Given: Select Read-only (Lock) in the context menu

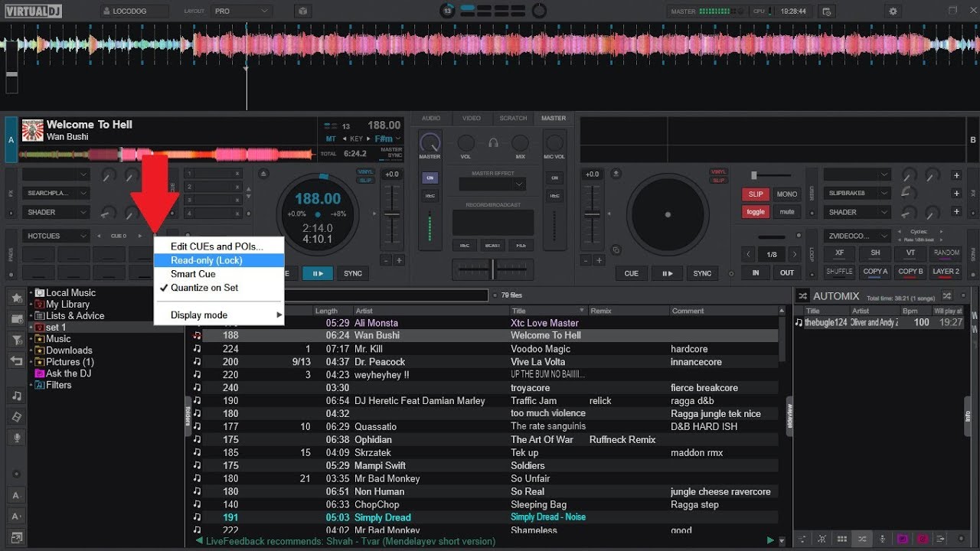Looking at the screenshot, I should [x=219, y=260].
